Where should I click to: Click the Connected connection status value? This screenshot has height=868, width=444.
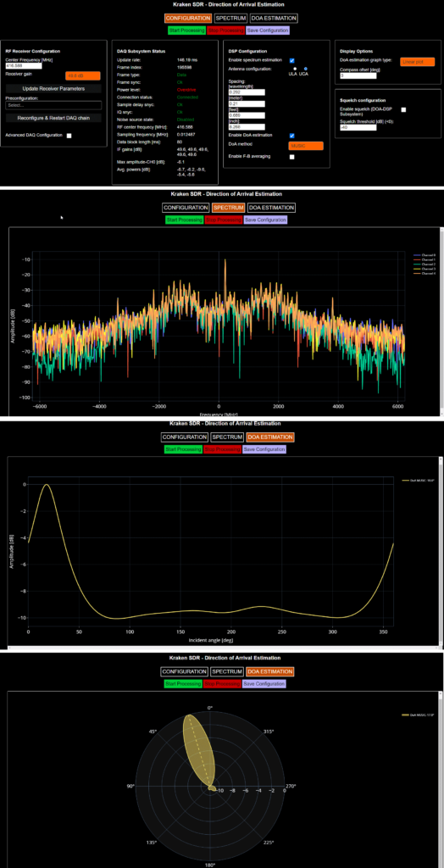point(187,97)
